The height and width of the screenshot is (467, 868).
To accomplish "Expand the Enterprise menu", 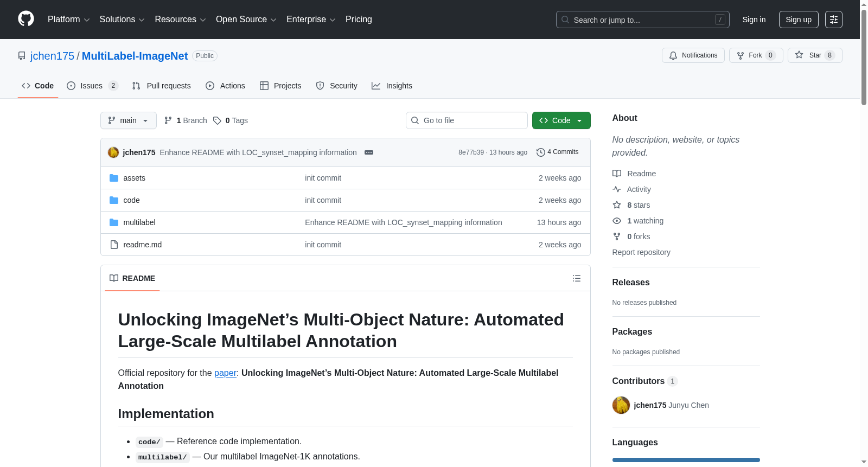I will 311,20.
